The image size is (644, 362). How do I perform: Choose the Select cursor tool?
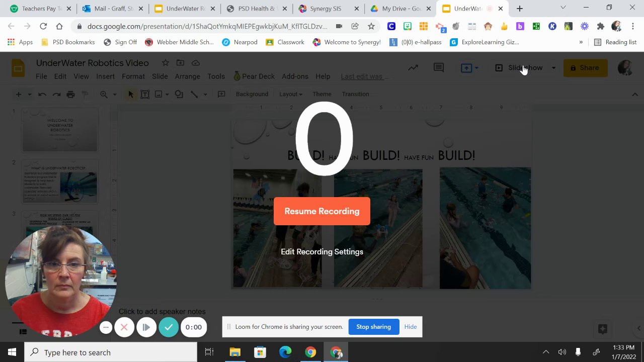coord(131,94)
